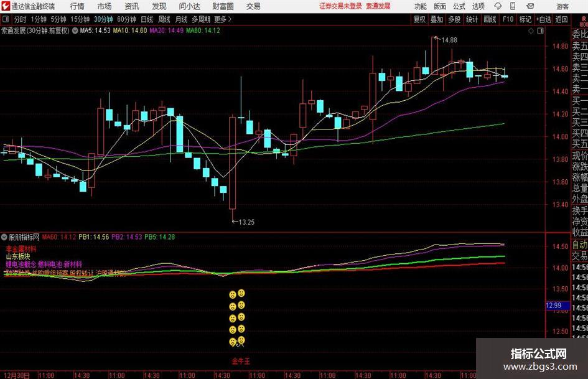
Task: Click the diamond icon above the chart
Action: click(x=531, y=31)
